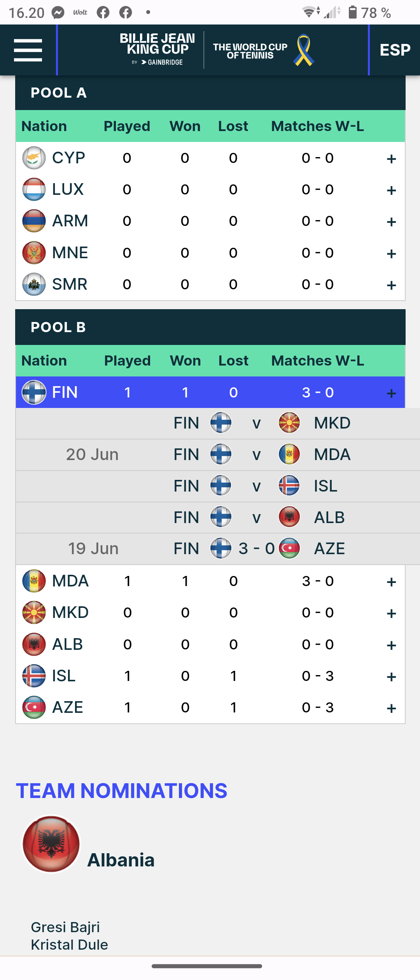The width and height of the screenshot is (420, 980).
Task: Tap the Armenia flag icon
Action: pyautogui.click(x=34, y=221)
